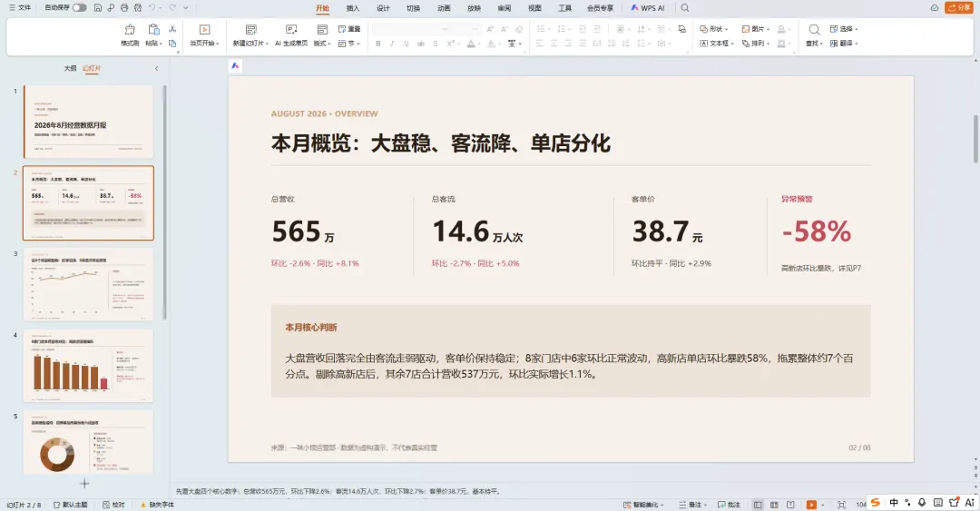The image size is (980, 511).
Task: Click the search magnifier in the tab bar
Action: coord(685,8)
